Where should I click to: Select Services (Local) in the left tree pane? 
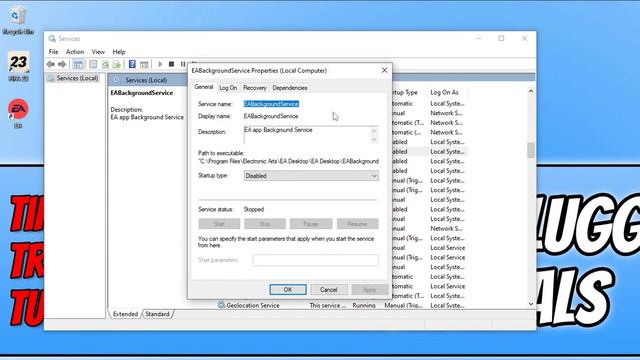77,78
